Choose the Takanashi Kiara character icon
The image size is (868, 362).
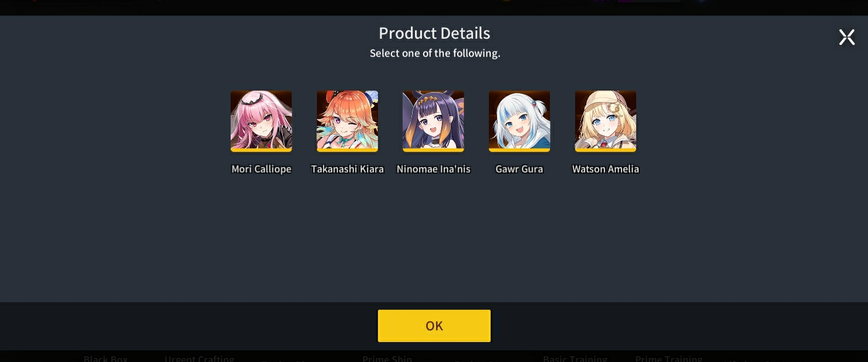point(347,121)
